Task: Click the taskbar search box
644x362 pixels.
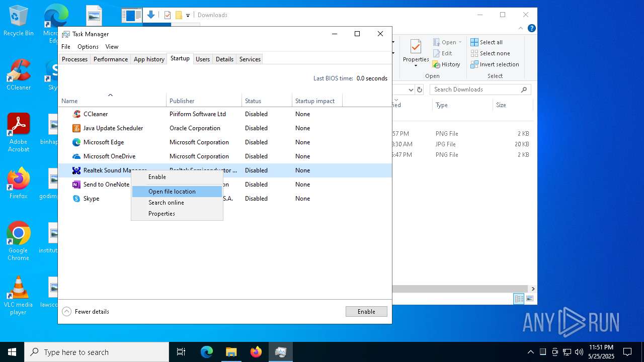Action: 97,352
